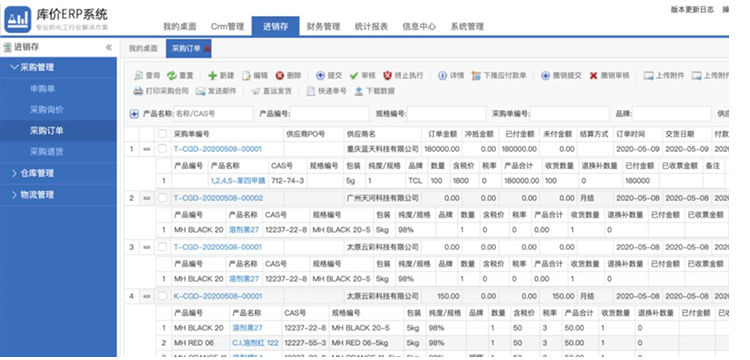Click the 采购单编号 search input field

point(570,114)
